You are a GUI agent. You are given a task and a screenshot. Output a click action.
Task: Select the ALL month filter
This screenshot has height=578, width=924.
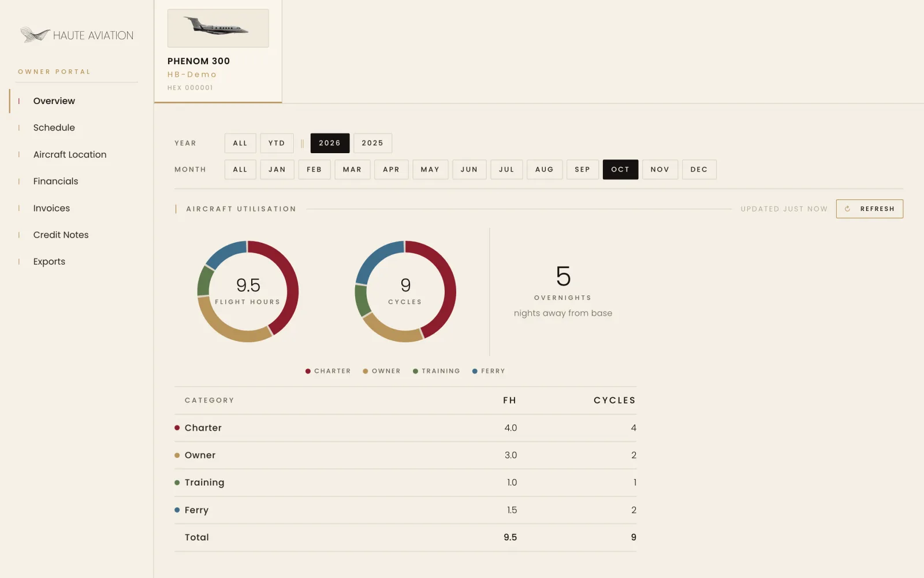tap(240, 169)
